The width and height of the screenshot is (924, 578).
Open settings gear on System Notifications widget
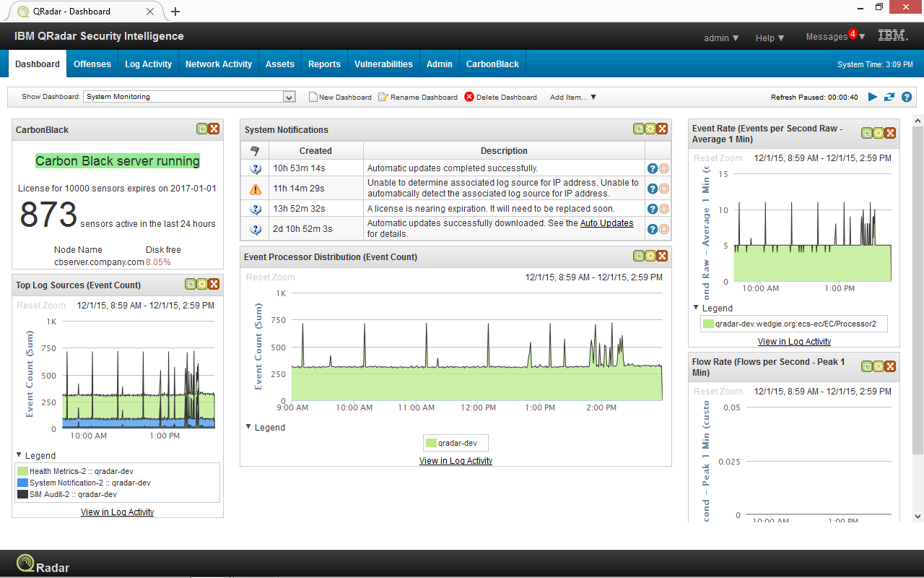pos(650,128)
